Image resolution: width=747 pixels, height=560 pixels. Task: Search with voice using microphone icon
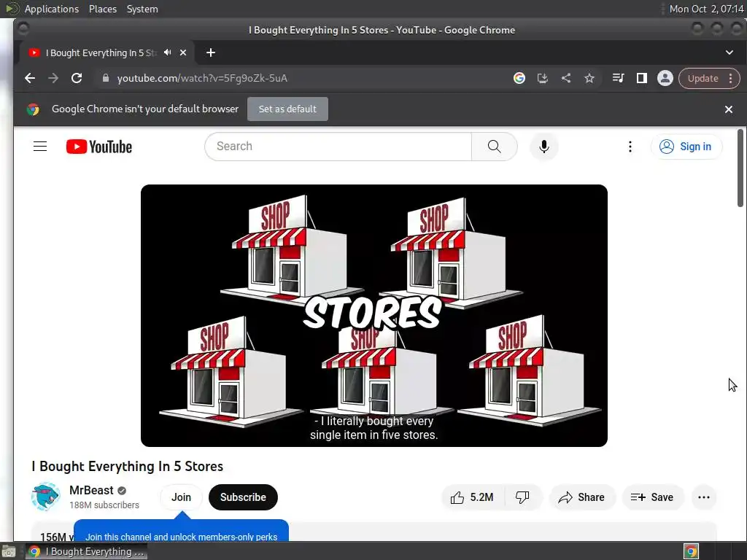[544, 146]
